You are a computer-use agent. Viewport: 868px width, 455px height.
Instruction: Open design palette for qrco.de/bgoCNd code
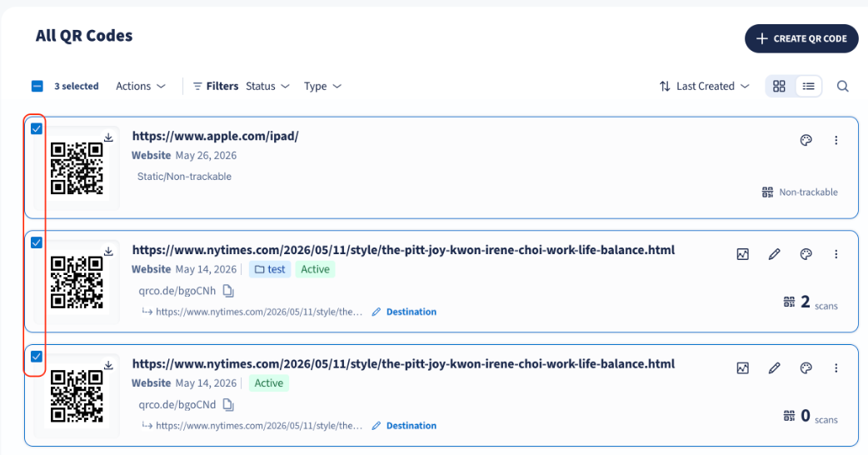[x=806, y=368]
